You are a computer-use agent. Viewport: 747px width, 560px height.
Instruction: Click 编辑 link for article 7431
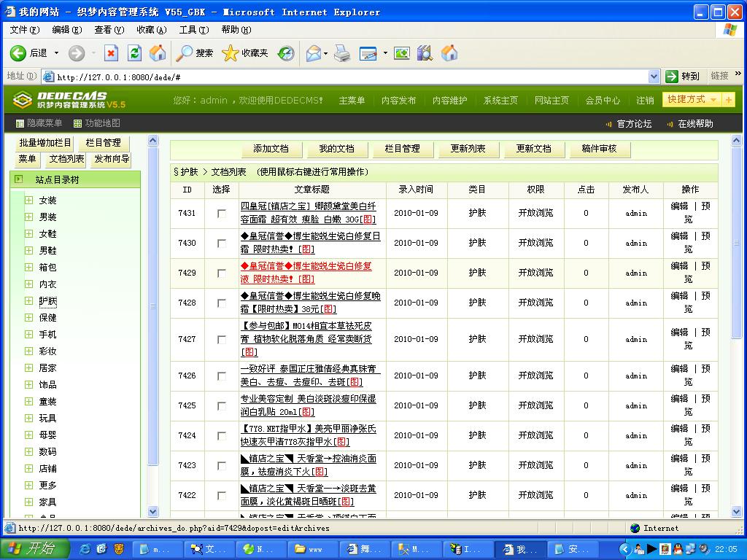[x=679, y=206]
